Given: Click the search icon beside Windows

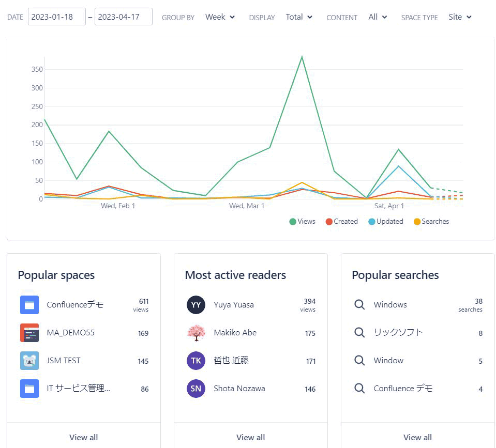Looking at the screenshot, I should tap(359, 305).
